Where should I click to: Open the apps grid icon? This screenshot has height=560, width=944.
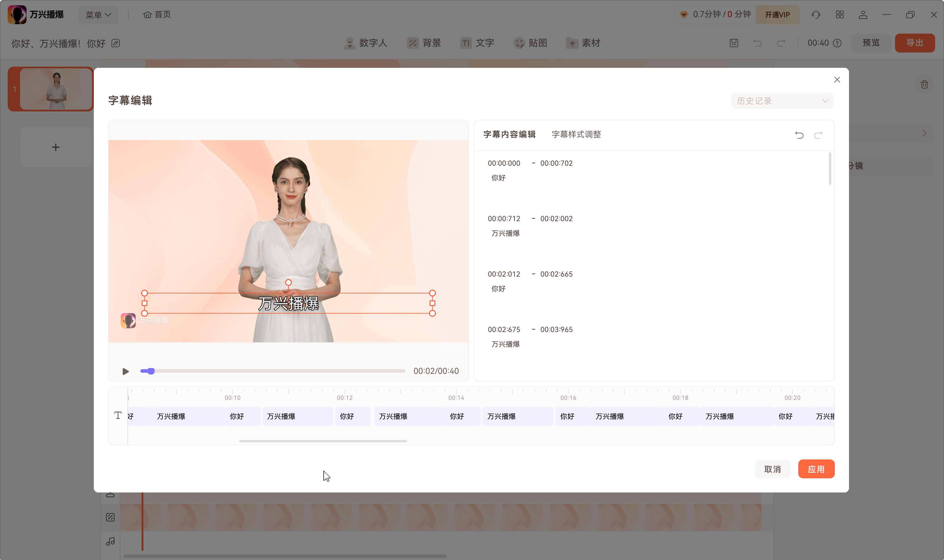(x=840, y=14)
